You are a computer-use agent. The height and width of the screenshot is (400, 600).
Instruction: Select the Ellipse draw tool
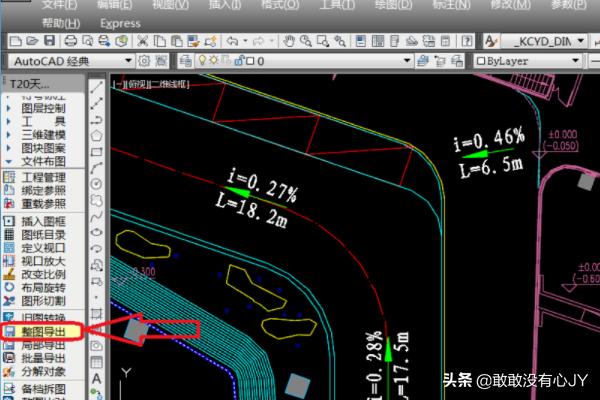pos(96,232)
